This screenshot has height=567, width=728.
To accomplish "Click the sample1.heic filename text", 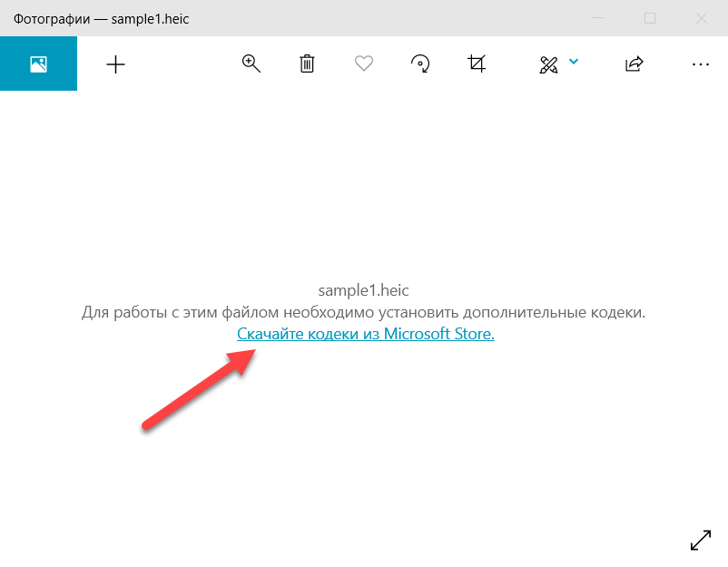I will pyautogui.click(x=363, y=290).
